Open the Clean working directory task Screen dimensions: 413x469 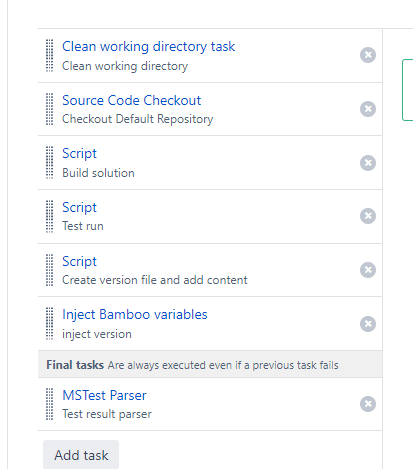pos(148,46)
